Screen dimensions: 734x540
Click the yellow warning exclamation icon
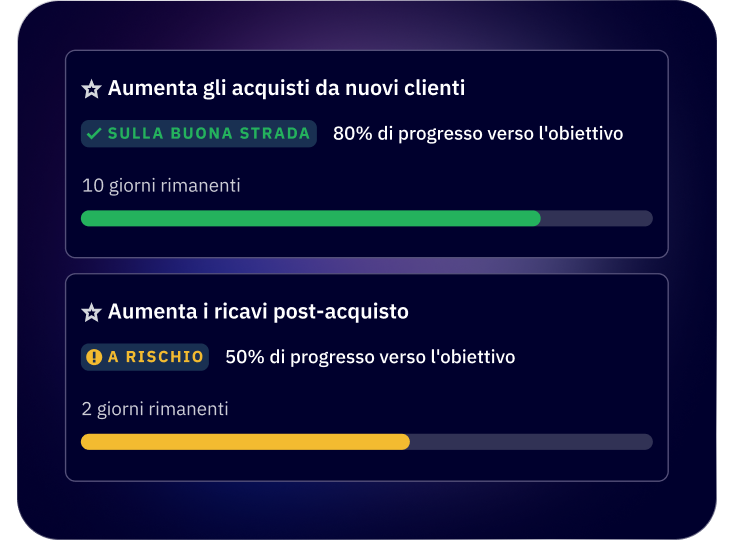coord(94,357)
